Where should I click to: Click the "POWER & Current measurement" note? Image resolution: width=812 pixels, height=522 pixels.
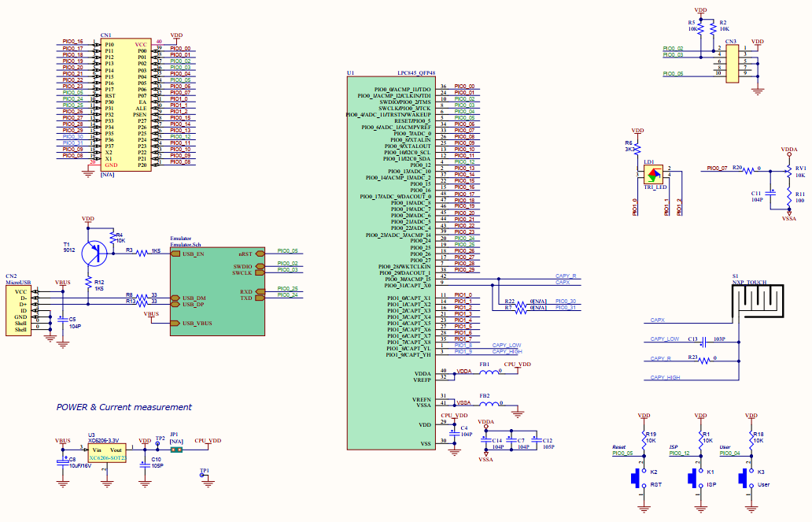(x=124, y=407)
